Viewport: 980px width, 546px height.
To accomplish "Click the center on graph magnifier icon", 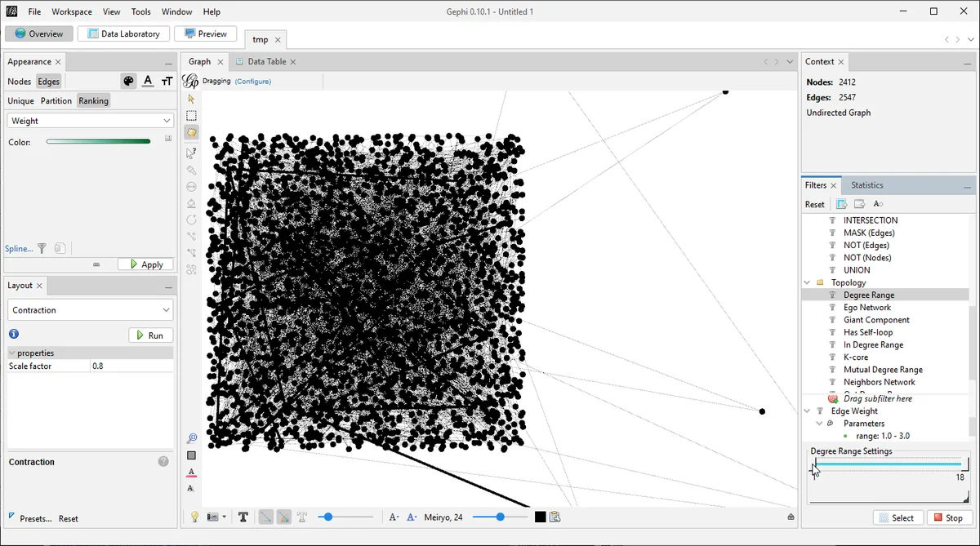I will (191, 438).
